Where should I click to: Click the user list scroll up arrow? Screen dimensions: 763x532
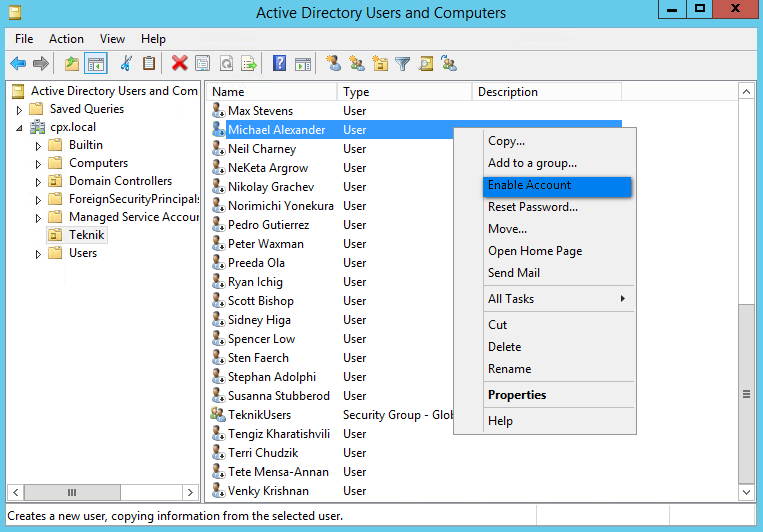coord(746,92)
